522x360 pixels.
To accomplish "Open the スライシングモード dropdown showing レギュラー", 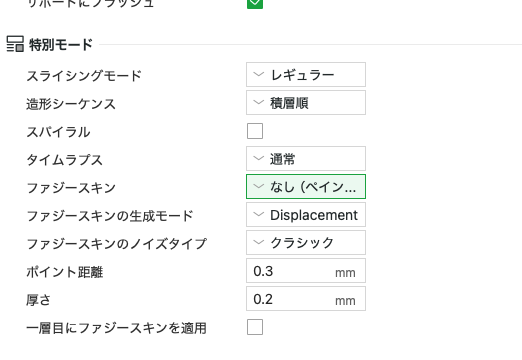I will coord(306,74).
